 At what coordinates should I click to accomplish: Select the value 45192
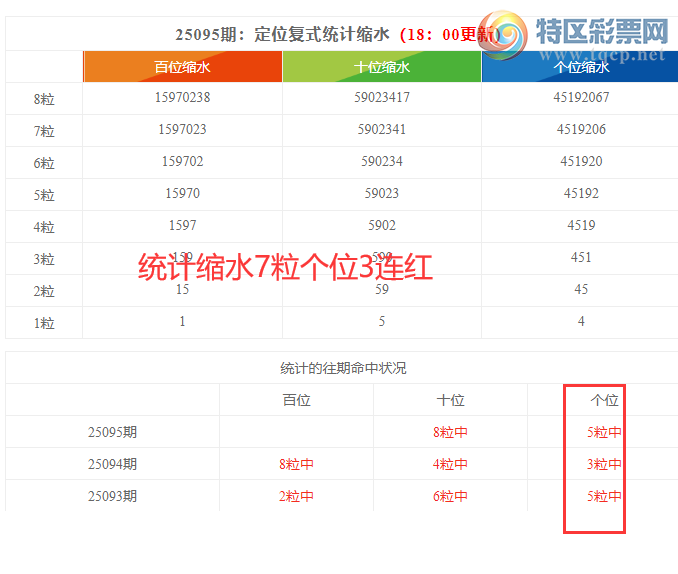[x=581, y=193]
